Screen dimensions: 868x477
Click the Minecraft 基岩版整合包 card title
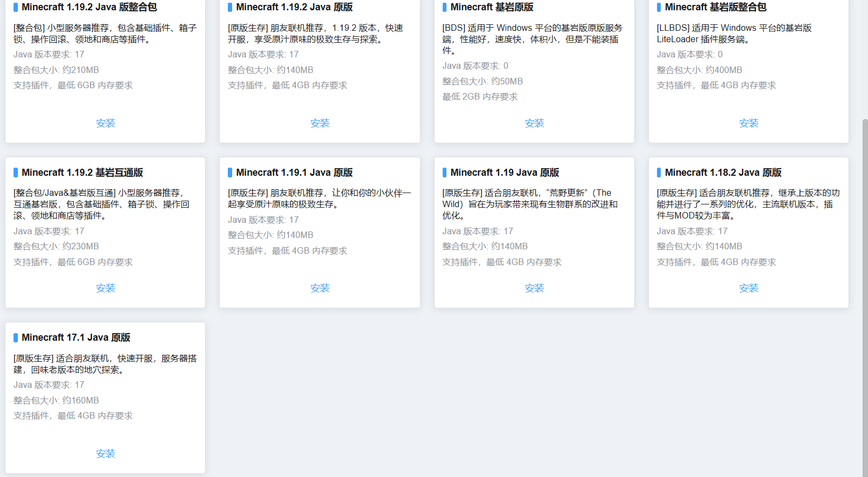click(x=715, y=7)
